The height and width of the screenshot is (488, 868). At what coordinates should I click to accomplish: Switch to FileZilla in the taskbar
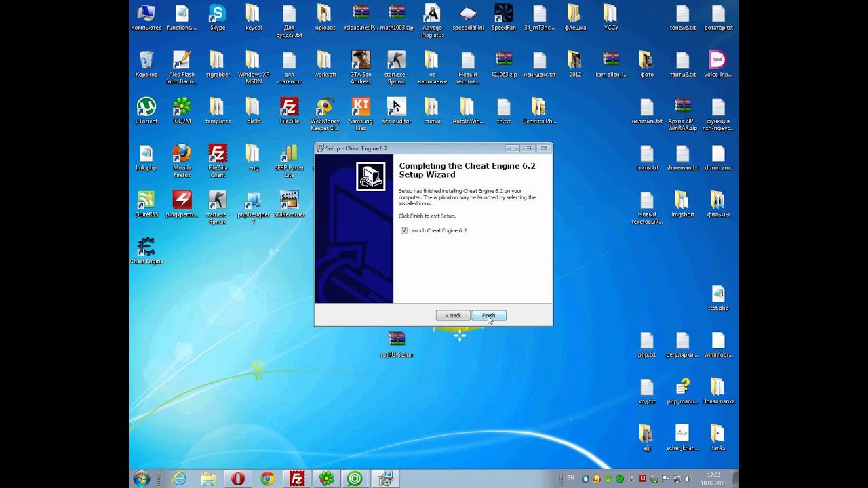click(296, 479)
